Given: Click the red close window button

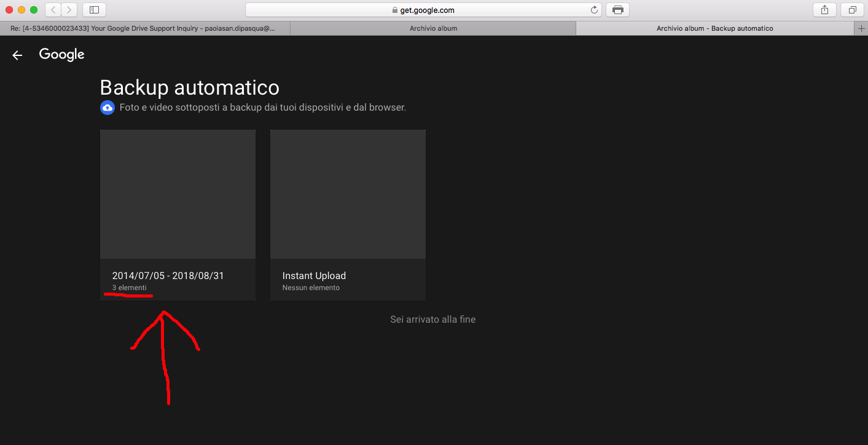Looking at the screenshot, I should point(9,10).
